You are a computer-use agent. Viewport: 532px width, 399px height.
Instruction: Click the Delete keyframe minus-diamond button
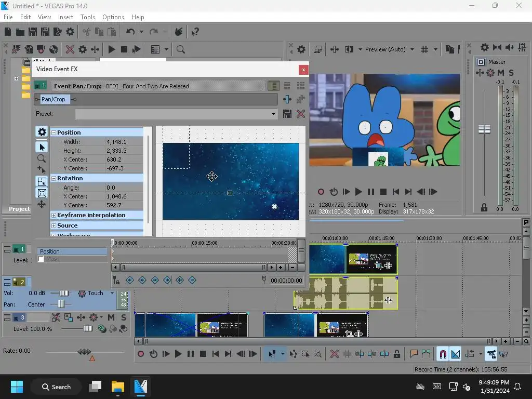pos(192,280)
